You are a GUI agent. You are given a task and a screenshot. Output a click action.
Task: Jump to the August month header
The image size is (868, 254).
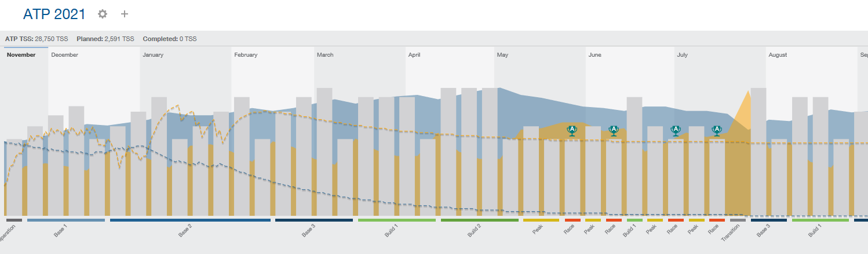[x=778, y=55]
